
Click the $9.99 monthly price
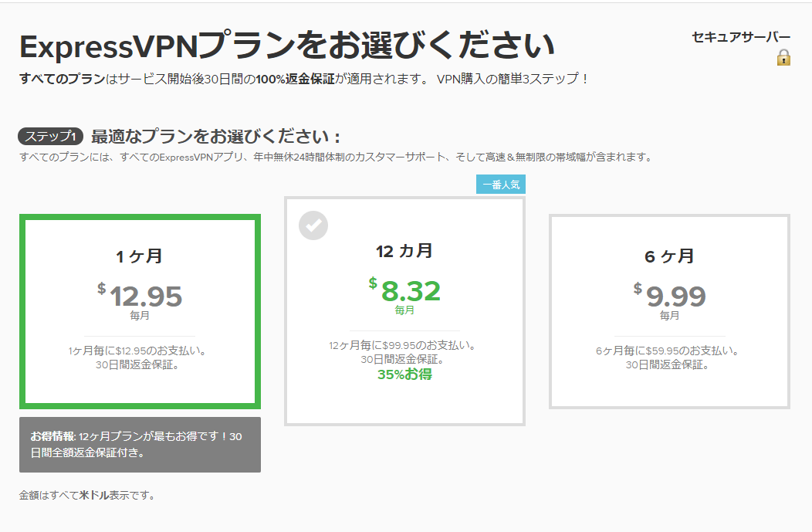(x=669, y=296)
